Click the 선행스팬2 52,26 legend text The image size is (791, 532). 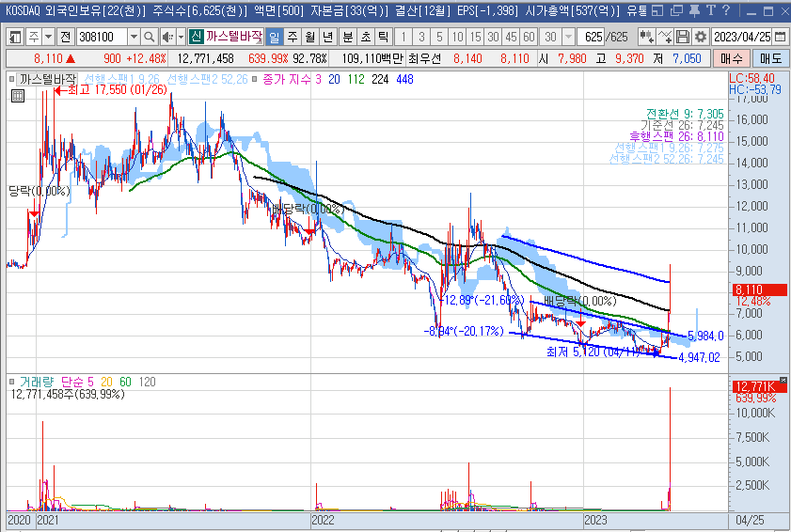207,79
